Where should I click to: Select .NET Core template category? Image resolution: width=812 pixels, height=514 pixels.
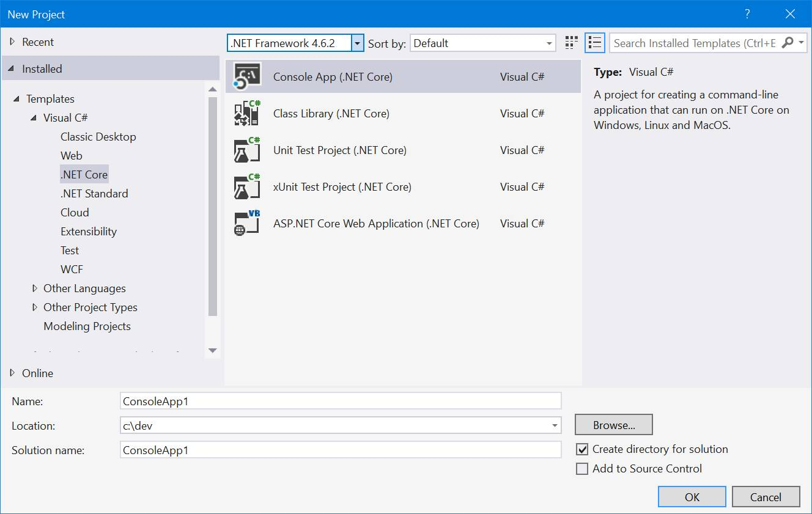coord(84,175)
